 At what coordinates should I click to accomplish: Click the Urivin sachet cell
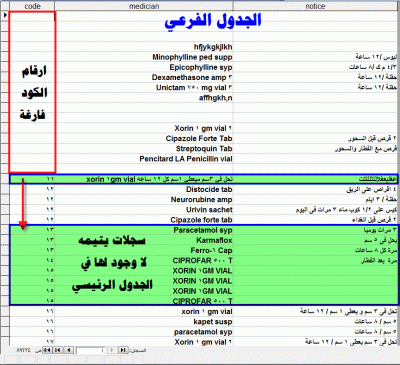coord(144,210)
